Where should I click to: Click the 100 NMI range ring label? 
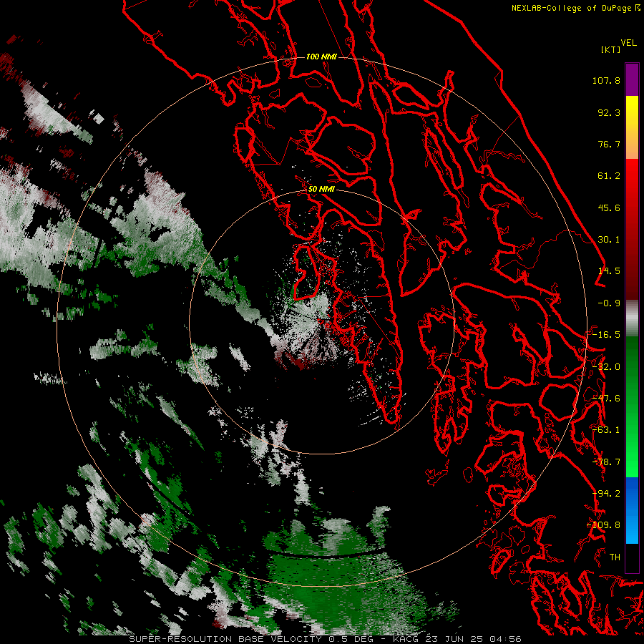click(x=321, y=57)
